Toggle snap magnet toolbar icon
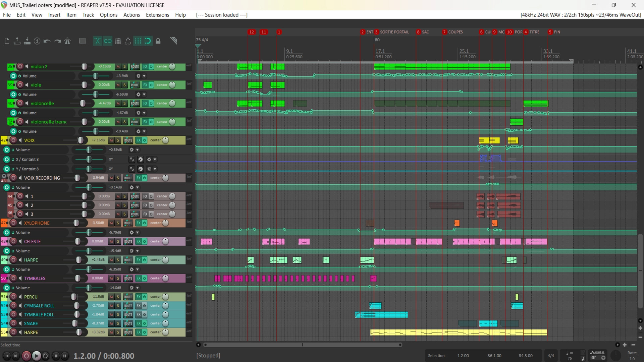The height and width of the screenshot is (362, 644). [x=148, y=41]
